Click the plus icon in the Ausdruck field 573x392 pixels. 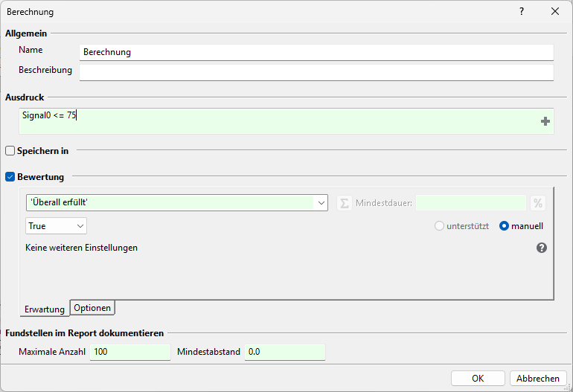pyautogui.click(x=545, y=121)
